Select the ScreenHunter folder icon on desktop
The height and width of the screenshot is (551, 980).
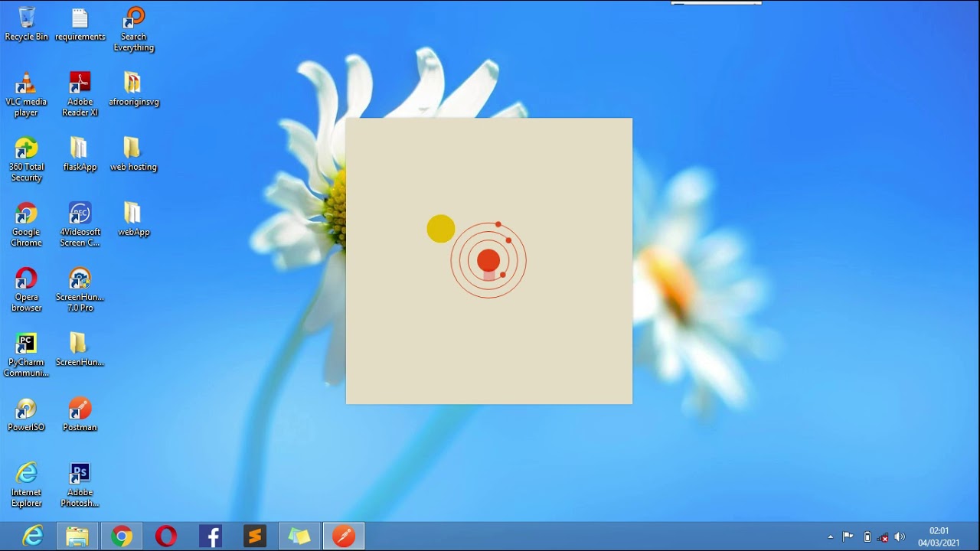(x=80, y=349)
